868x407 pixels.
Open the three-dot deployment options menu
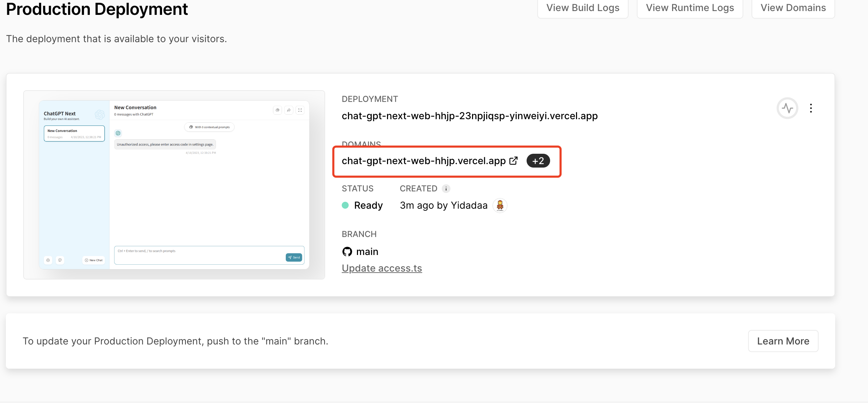pyautogui.click(x=811, y=108)
